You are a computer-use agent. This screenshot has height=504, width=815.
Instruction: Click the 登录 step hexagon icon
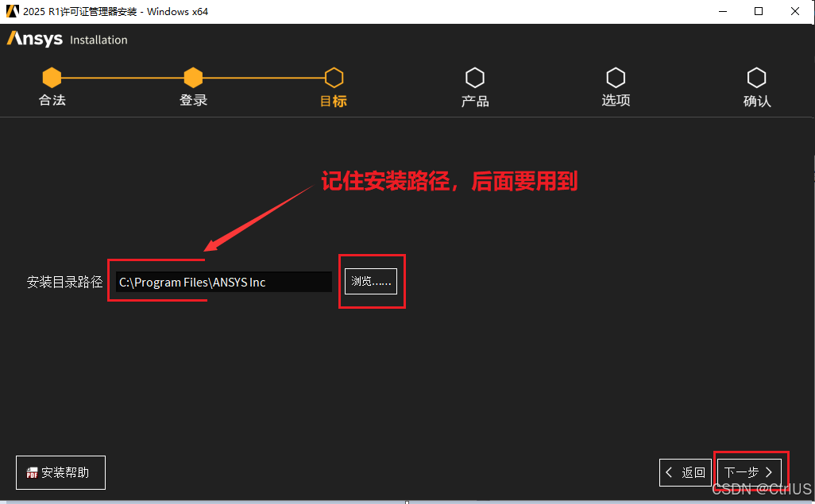(193, 78)
